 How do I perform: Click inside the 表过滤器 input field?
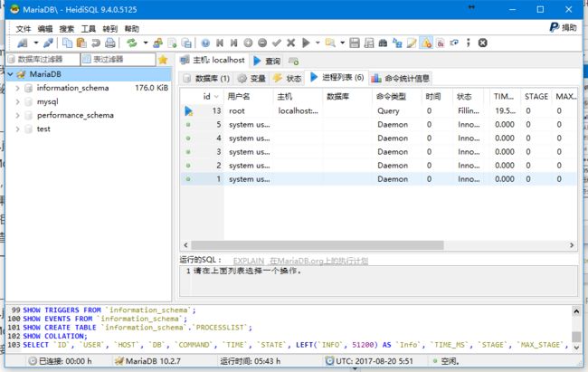click(x=119, y=60)
